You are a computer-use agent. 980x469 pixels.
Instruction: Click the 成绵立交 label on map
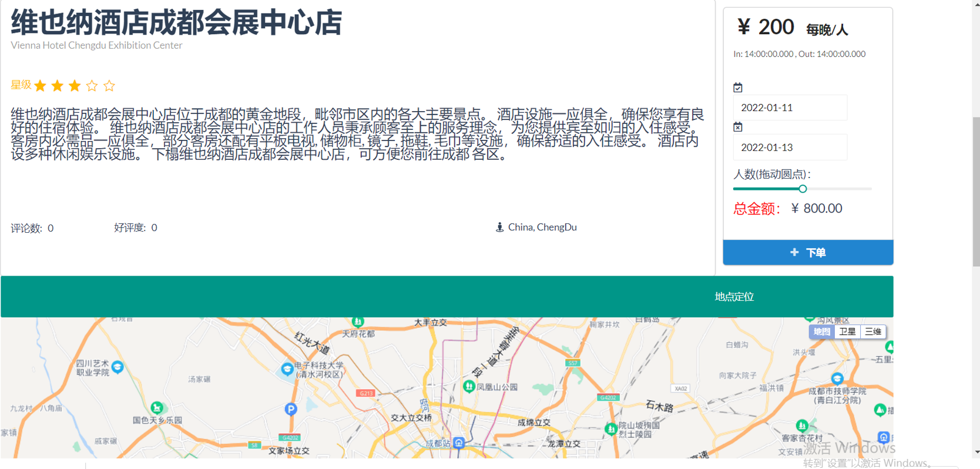tap(534, 423)
